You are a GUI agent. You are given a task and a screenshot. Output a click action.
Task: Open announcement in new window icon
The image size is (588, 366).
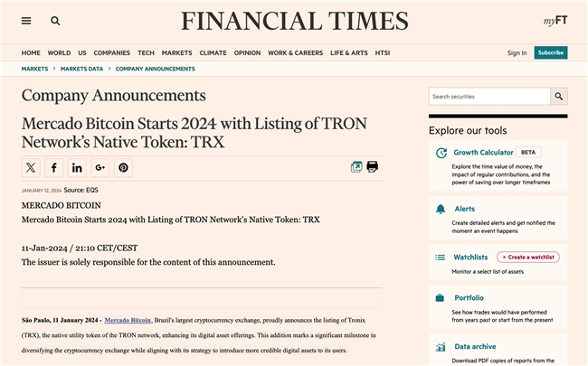[x=356, y=167]
